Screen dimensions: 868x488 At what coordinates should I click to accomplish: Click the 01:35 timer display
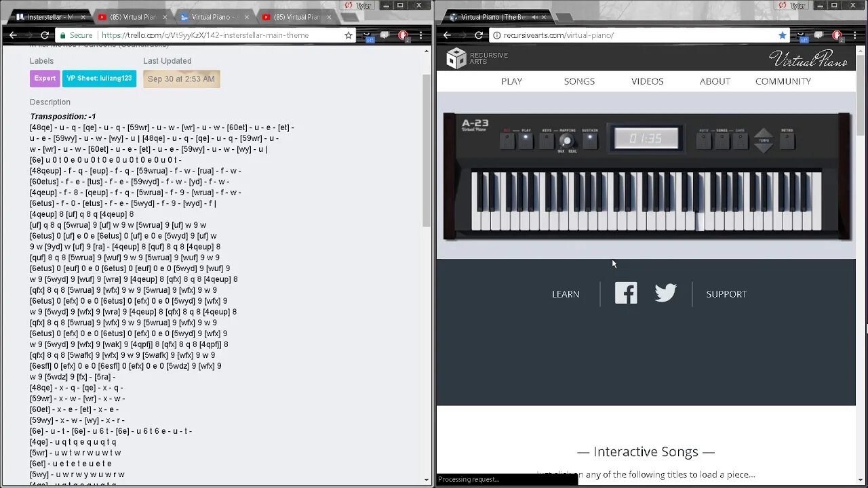(x=646, y=138)
